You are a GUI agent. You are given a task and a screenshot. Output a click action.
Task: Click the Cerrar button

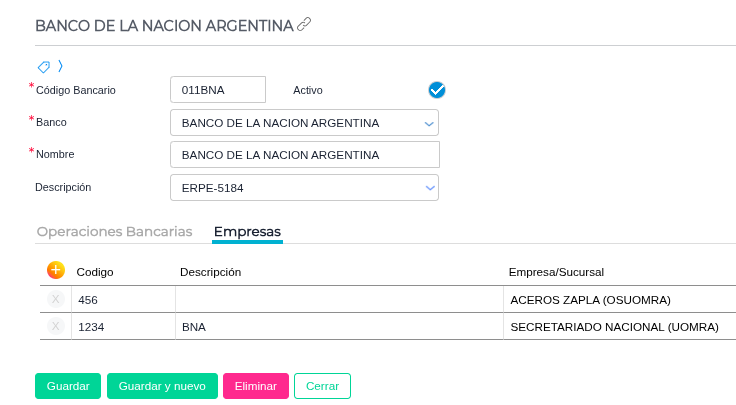click(322, 386)
